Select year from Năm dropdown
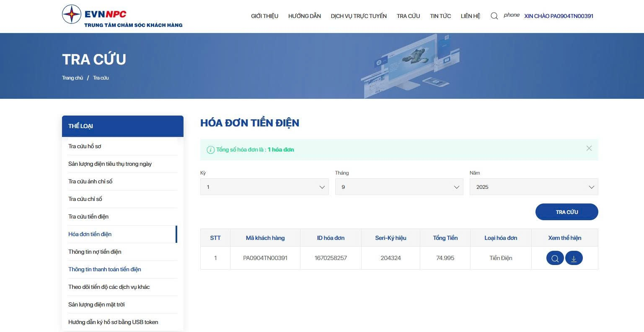644x332 pixels. (533, 187)
